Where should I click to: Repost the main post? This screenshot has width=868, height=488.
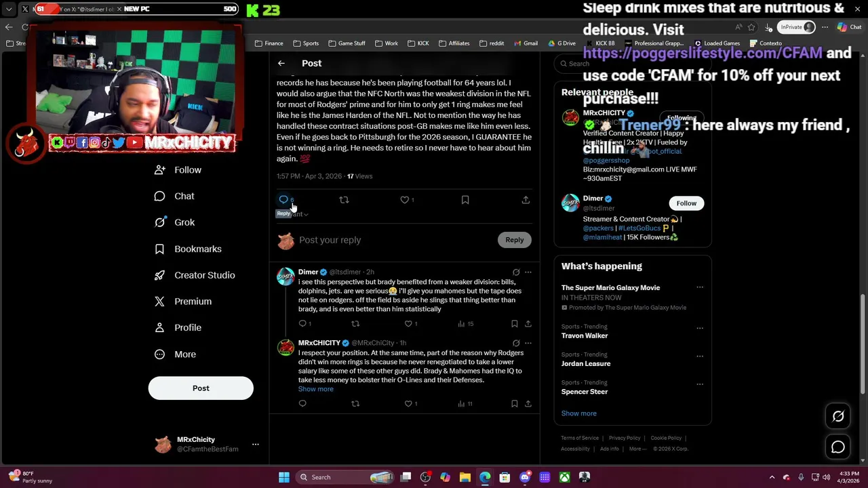[x=344, y=200]
